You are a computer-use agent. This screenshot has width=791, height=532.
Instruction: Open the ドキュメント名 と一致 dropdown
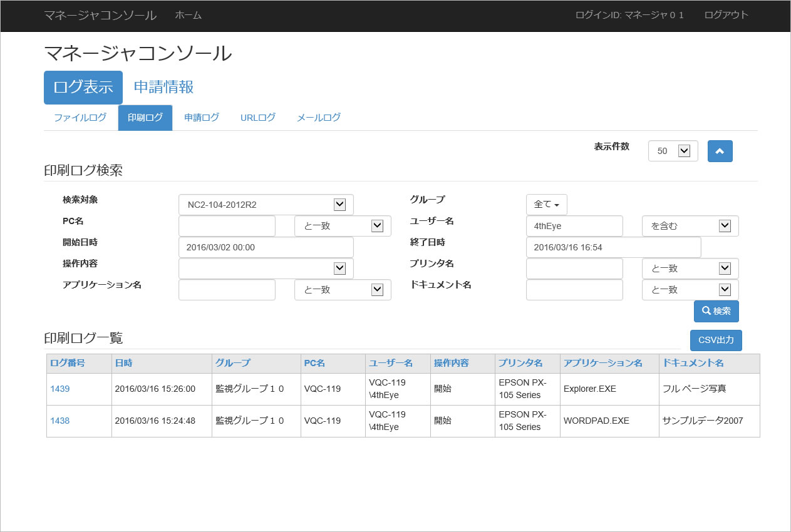[690, 290]
